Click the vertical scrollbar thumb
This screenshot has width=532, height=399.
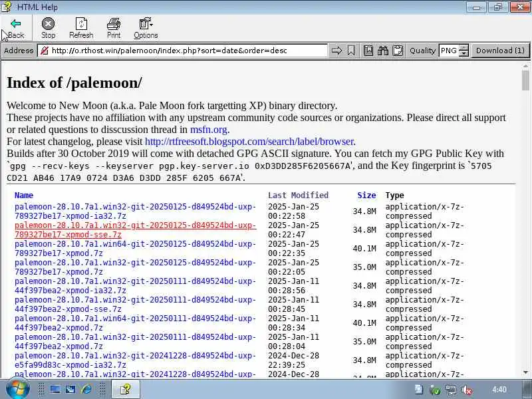click(525, 80)
